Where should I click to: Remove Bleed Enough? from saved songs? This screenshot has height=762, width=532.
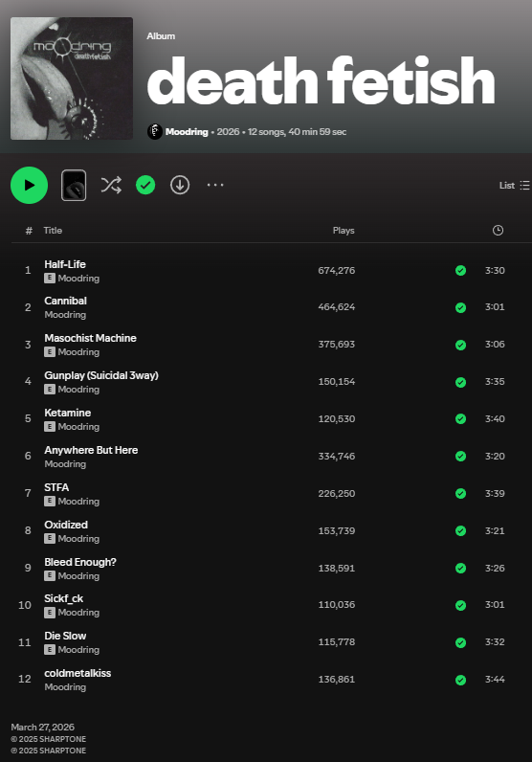(460, 568)
